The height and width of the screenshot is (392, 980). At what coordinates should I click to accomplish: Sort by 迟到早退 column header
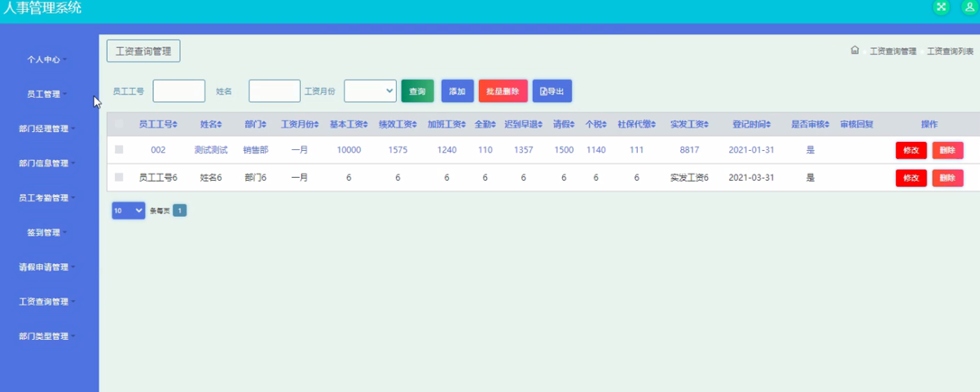524,125
